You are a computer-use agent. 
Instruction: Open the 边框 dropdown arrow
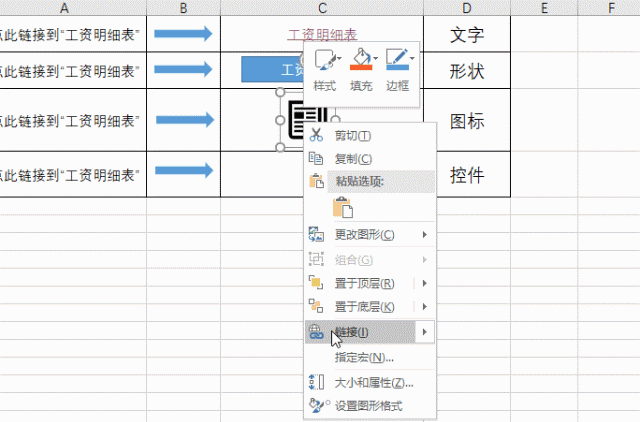point(412,59)
